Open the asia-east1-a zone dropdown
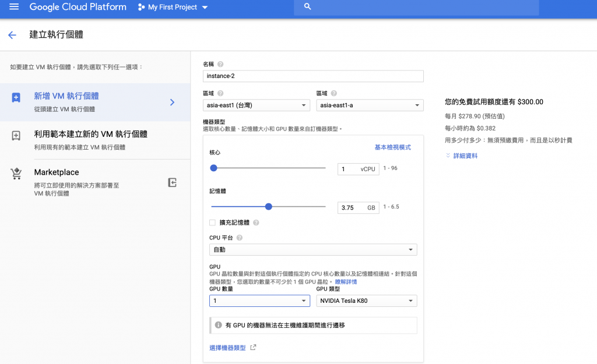597x364 pixels. tap(370, 105)
